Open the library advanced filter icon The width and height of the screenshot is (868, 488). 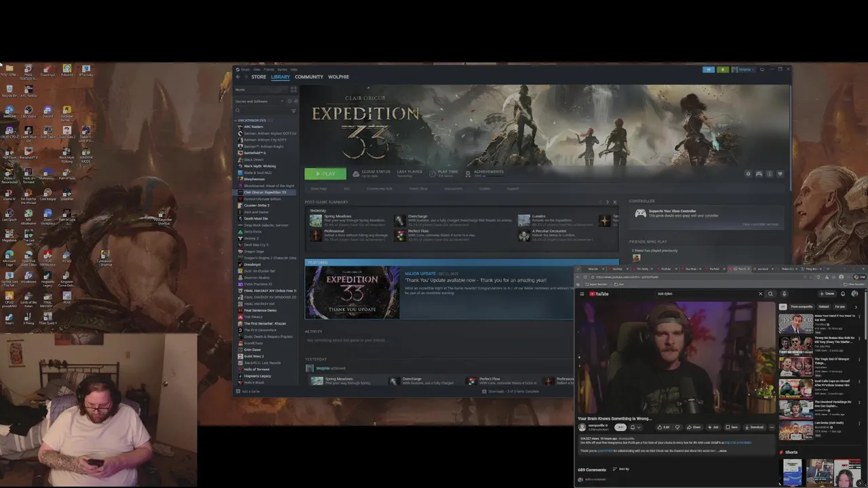click(294, 110)
